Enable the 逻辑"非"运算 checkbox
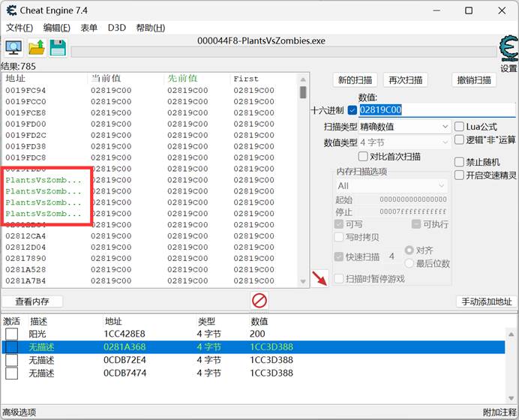The height and width of the screenshot is (420, 519). coord(459,140)
